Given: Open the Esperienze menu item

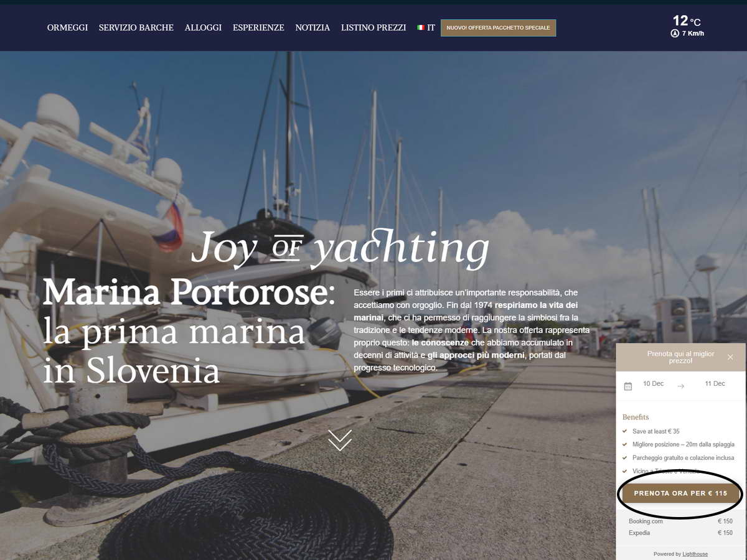Looking at the screenshot, I should coord(258,27).
